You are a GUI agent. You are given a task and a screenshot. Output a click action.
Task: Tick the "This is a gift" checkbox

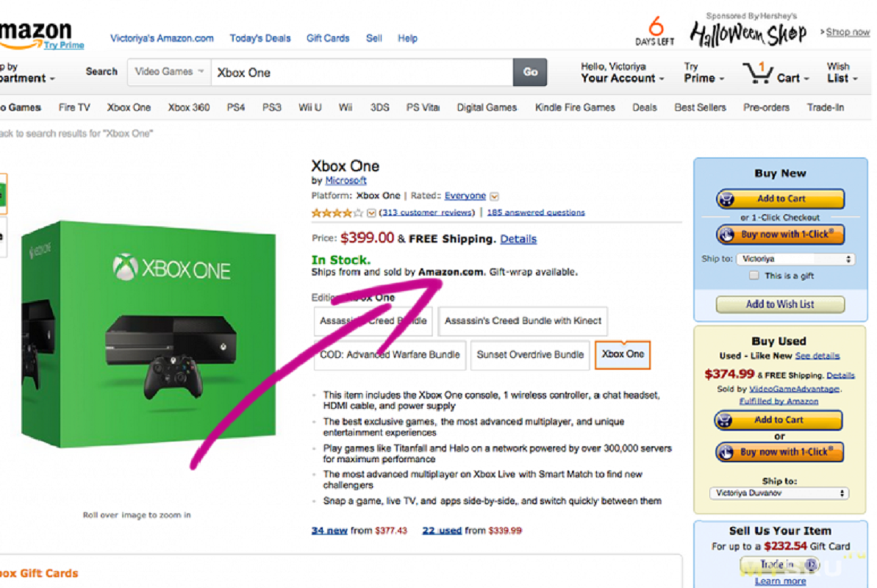754,276
